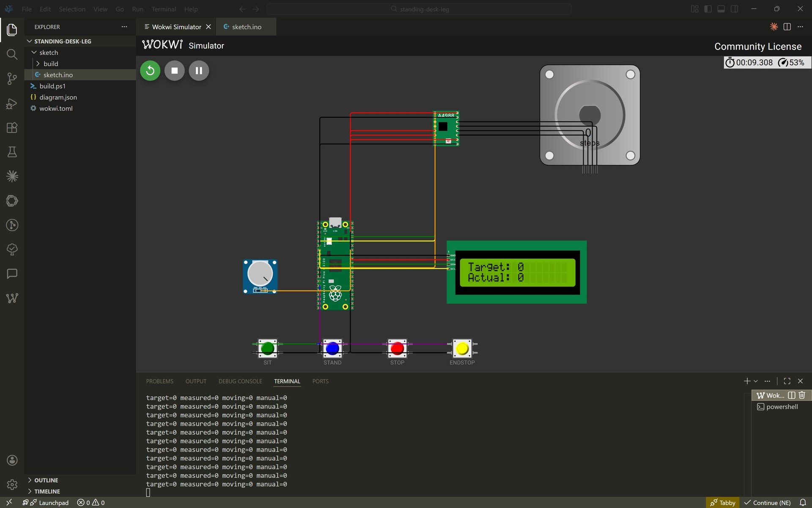Open the Source Control view
The height and width of the screenshot is (508, 812).
[x=12, y=79]
